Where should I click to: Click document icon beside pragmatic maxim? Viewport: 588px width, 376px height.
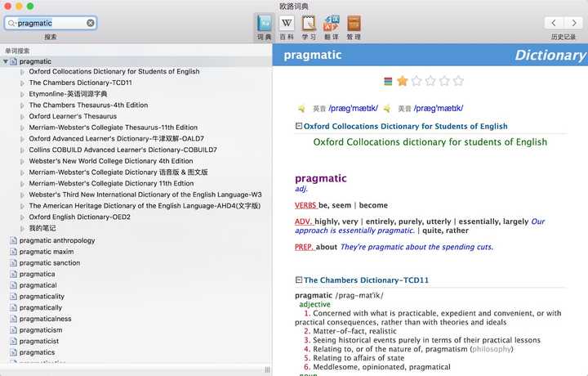point(14,252)
